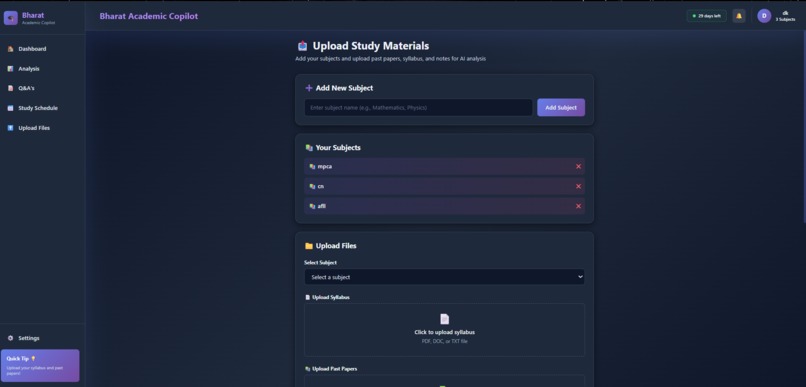Click the Analysis chart icon
Image resolution: width=806 pixels, height=387 pixels.
(10, 68)
